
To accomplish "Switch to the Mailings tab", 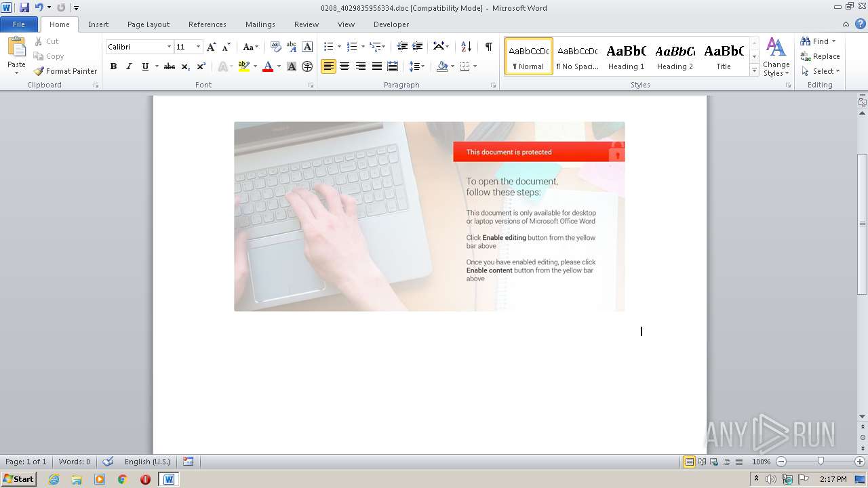I will 260,24.
